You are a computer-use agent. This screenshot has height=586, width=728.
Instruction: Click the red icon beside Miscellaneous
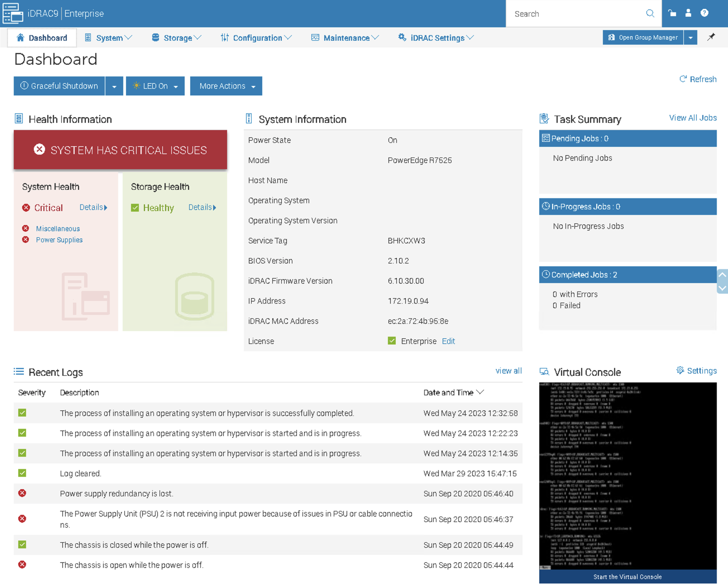(26, 228)
